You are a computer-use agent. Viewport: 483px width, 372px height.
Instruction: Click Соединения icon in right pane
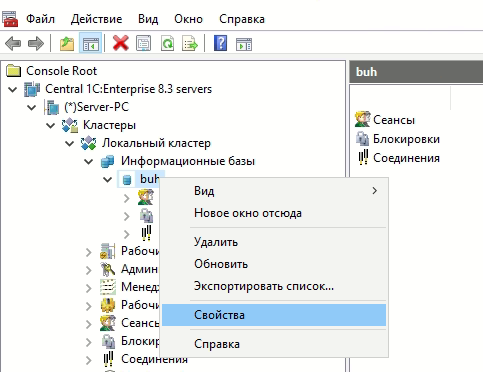point(363,157)
